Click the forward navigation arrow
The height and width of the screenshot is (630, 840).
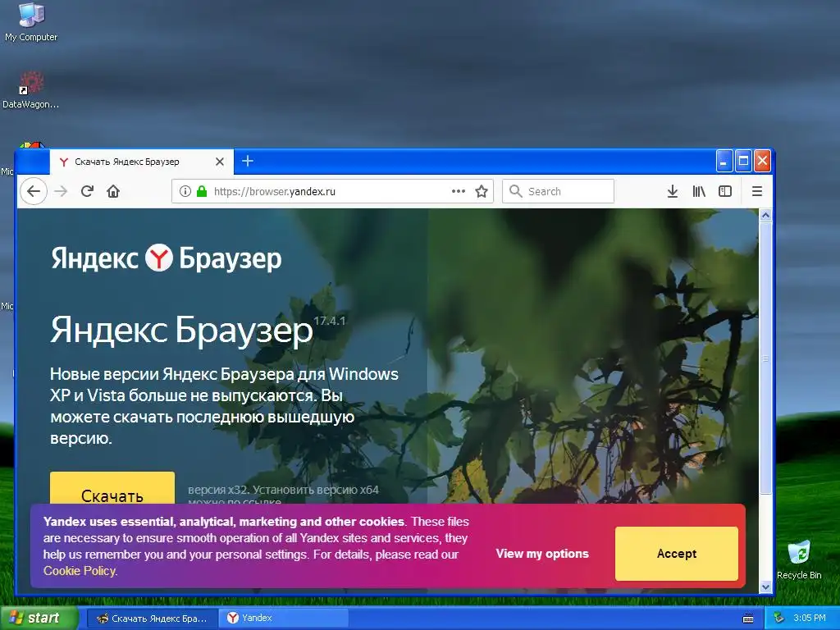click(x=61, y=191)
